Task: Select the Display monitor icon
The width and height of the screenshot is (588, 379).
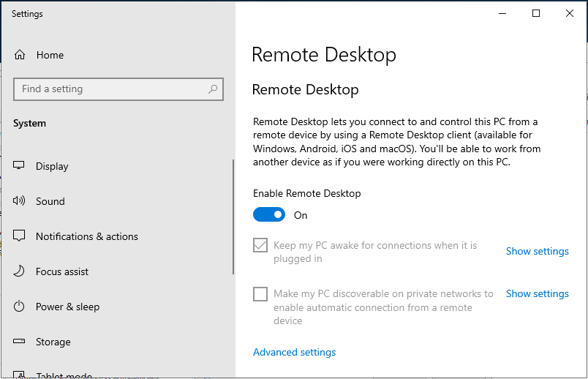Action: coord(19,165)
